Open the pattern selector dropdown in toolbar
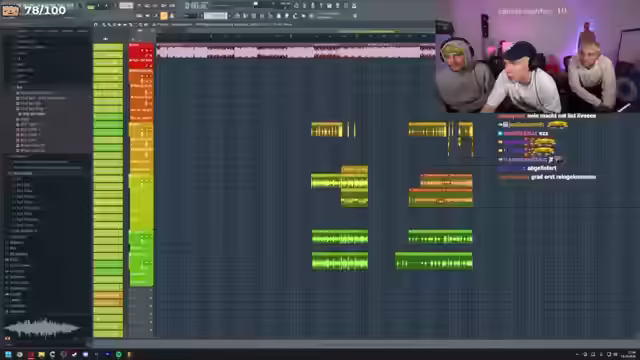Screen dimensions: 640x360 (216, 16)
